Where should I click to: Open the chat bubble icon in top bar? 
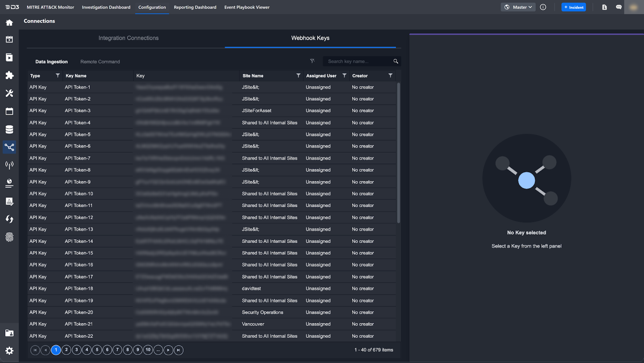click(619, 7)
